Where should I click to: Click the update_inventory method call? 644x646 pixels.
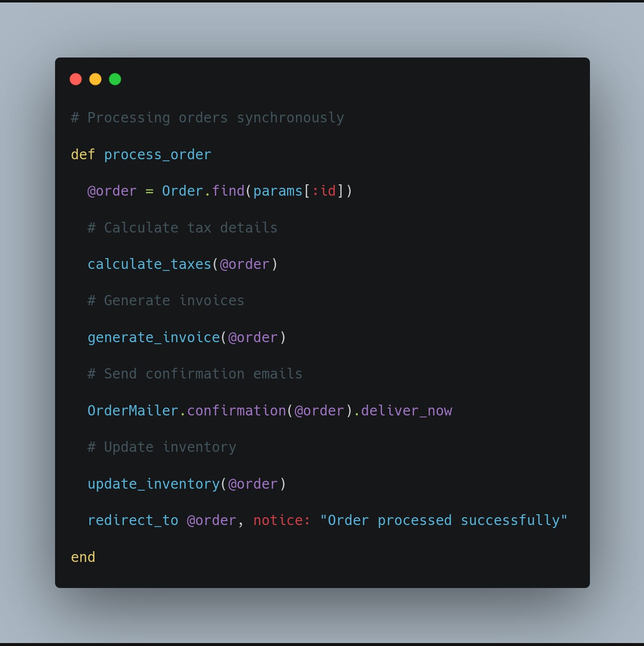click(x=154, y=484)
